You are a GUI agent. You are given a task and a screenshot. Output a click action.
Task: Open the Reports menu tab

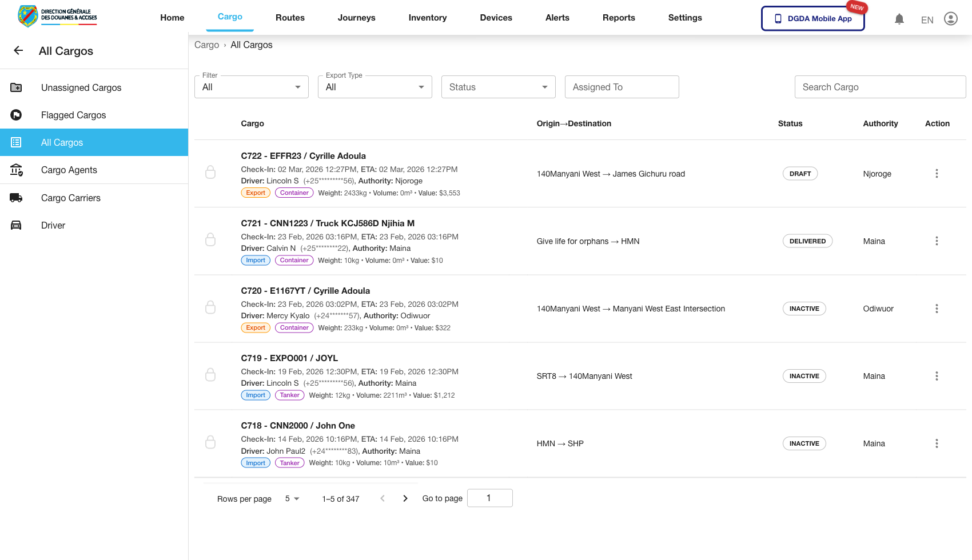point(619,18)
